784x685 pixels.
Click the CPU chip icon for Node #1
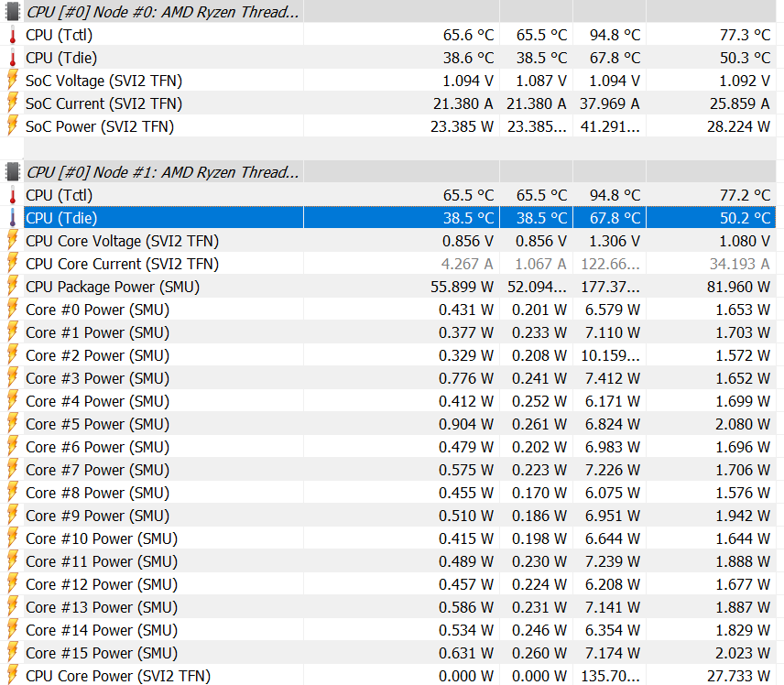13,172
